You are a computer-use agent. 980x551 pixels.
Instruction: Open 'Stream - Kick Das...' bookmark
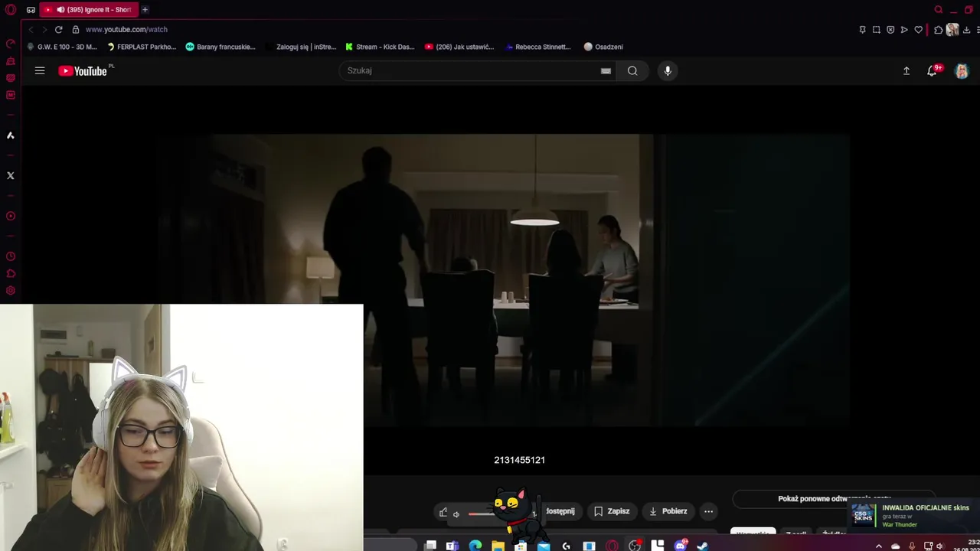pyautogui.click(x=380, y=47)
